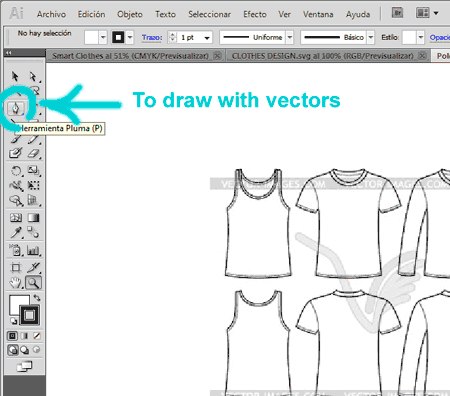Select the Column Graph tool
The height and width of the screenshot is (396, 450).
pos(33,250)
